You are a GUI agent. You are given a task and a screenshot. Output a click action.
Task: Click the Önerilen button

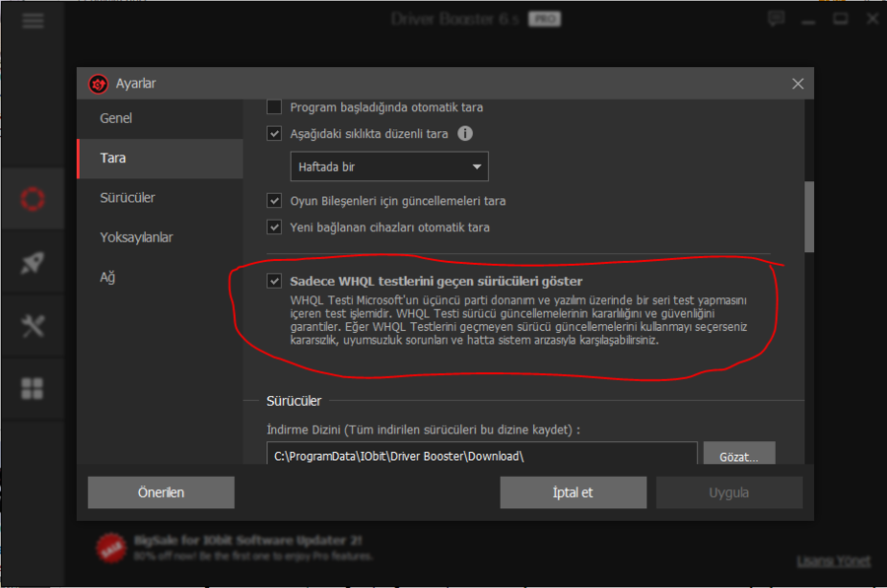pyautogui.click(x=162, y=492)
